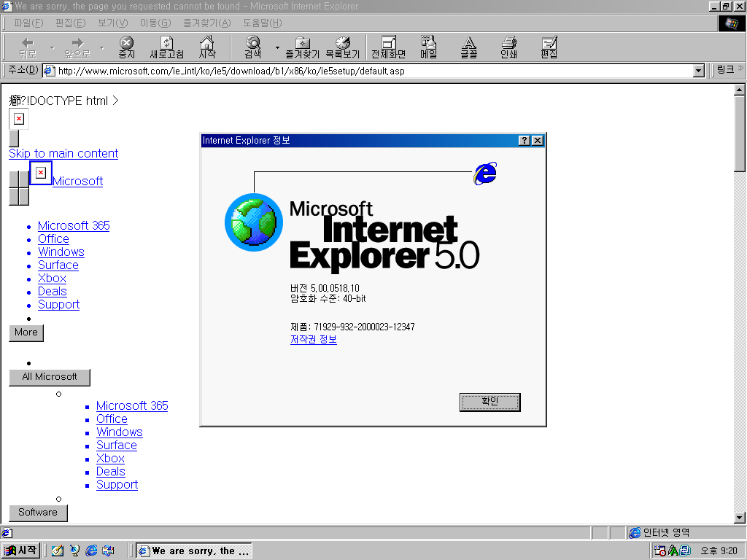
Task: Click Show Desktop quick launch icon
Action: pos(58,551)
